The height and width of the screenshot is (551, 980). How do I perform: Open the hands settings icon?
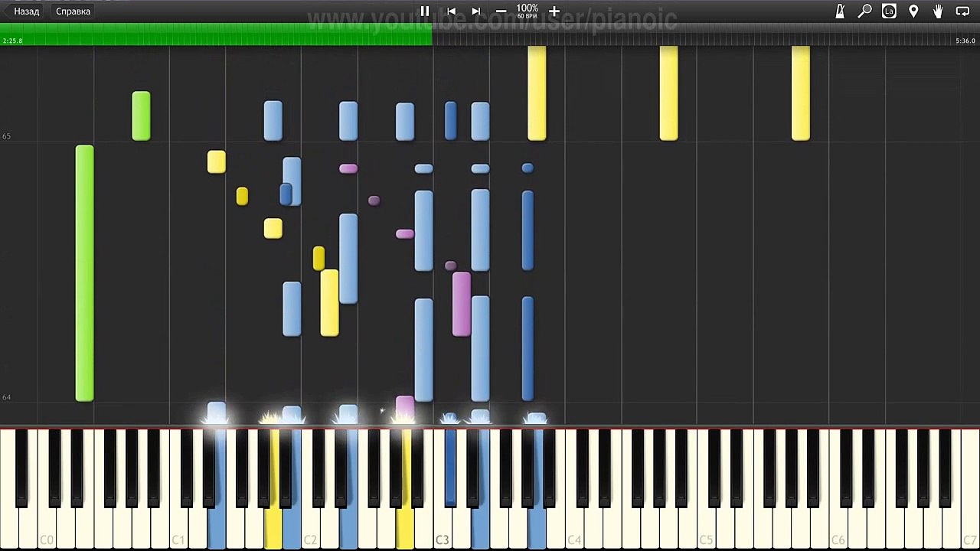[x=938, y=11]
